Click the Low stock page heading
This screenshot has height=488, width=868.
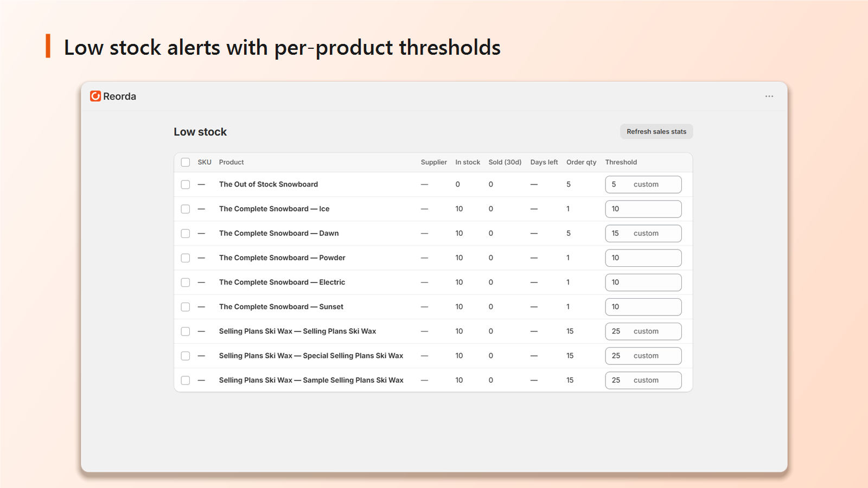tap(200, 132)
